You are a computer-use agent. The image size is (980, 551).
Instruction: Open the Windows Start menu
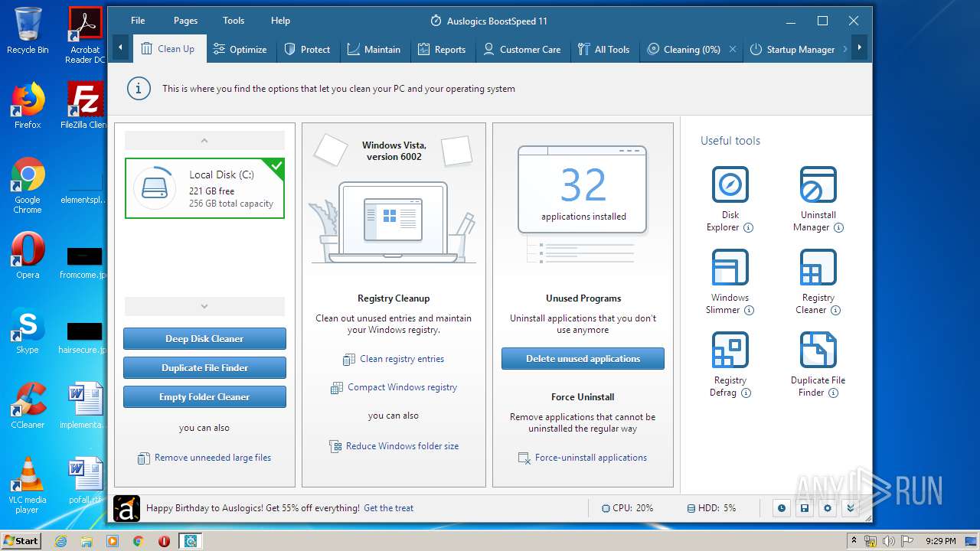pos(21,540)
